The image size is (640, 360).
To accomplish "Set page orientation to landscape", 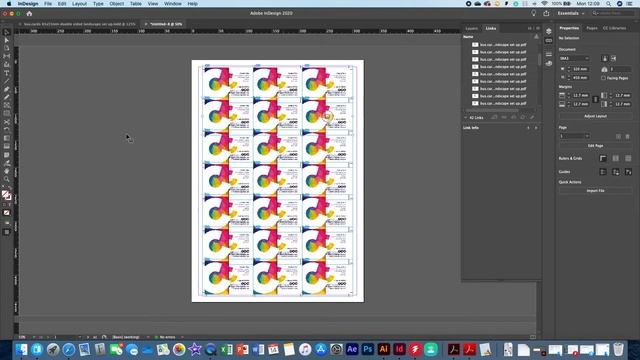I will [x=613, y=58].
